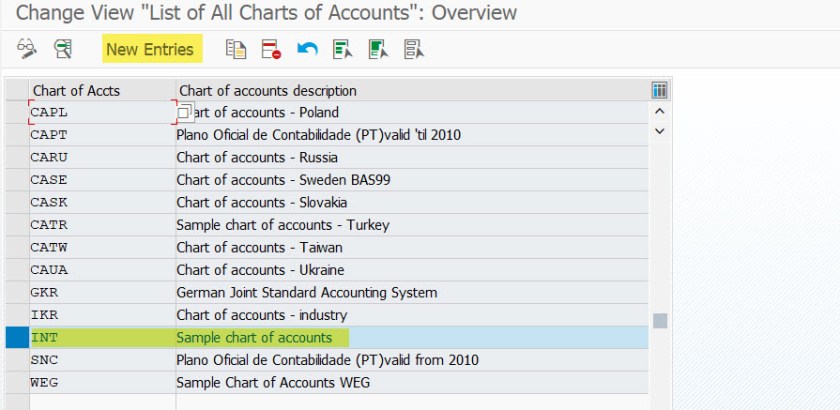Select the CATR chart code cell
The height and width of the screenshot is (410, 840).
102,225
